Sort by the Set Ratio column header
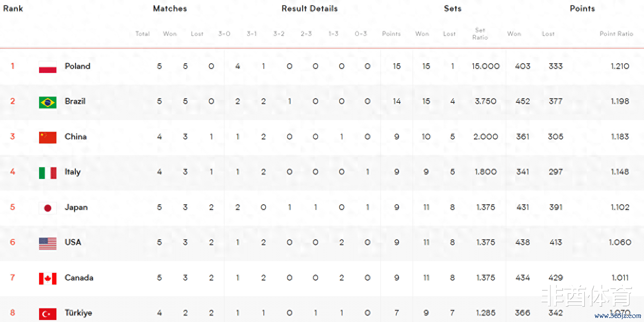This screenshot has height=322, width=644. click(x=480, y=34)
